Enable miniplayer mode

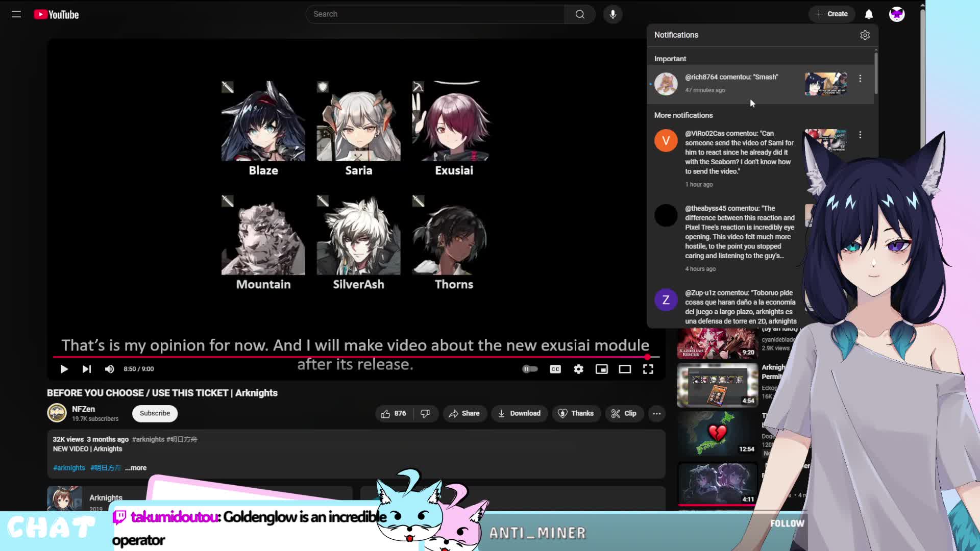tap(602, 369)
